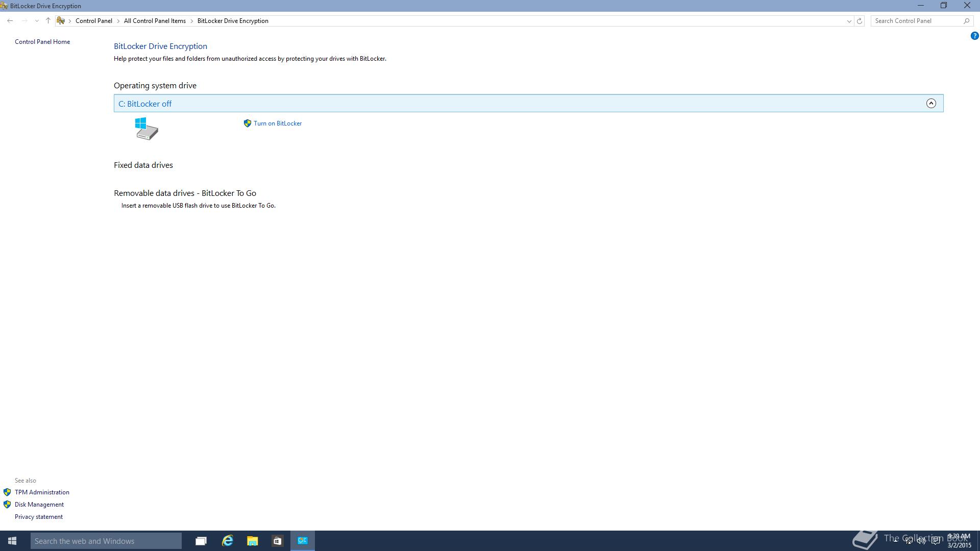The image size is (980, 551).
Task: Select All Control Panel Items breadcrumb
Action: click(x=155, y=21)
